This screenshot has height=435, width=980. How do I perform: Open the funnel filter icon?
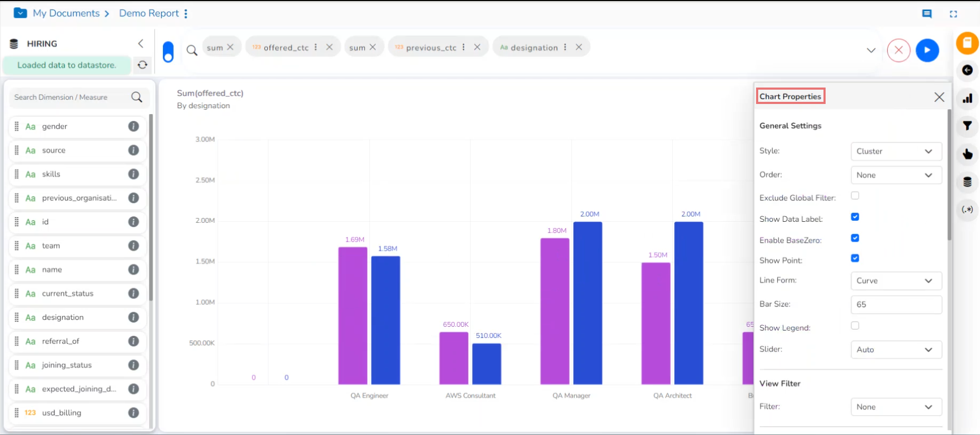coord(967,126)
